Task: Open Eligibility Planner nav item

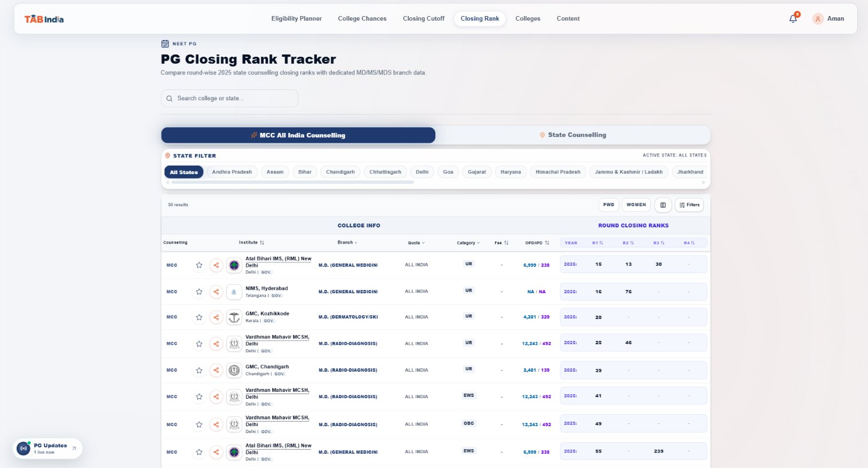Action: (296, 19)
